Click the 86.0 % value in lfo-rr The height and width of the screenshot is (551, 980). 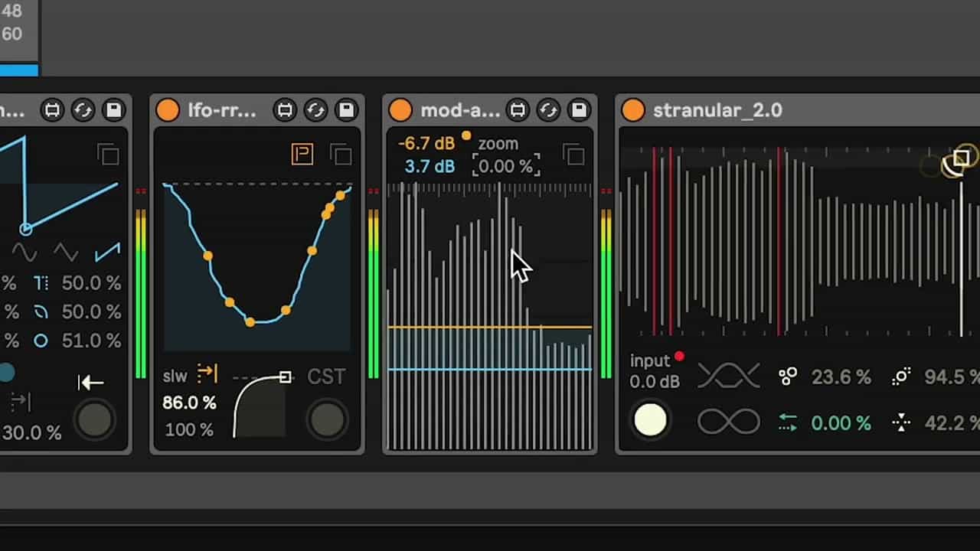(189, 403)
